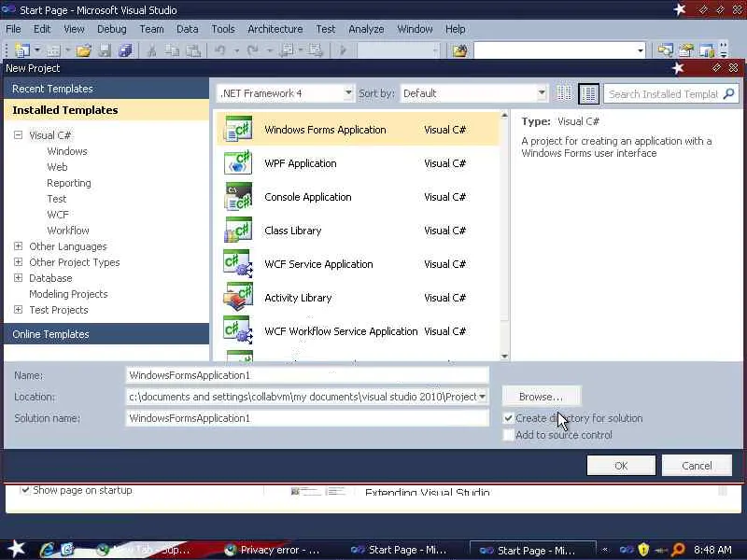Image resolution: width=747 pixels, height=560 pixels.
Task: Click the template list scroll down arrow
Action: (x=504, y=357)
